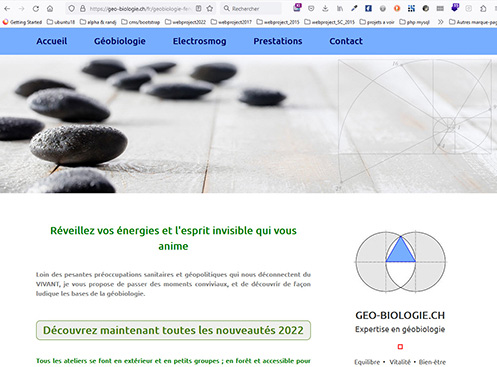
Task: Open tracking protection shield panel
Action: (71, 9)
